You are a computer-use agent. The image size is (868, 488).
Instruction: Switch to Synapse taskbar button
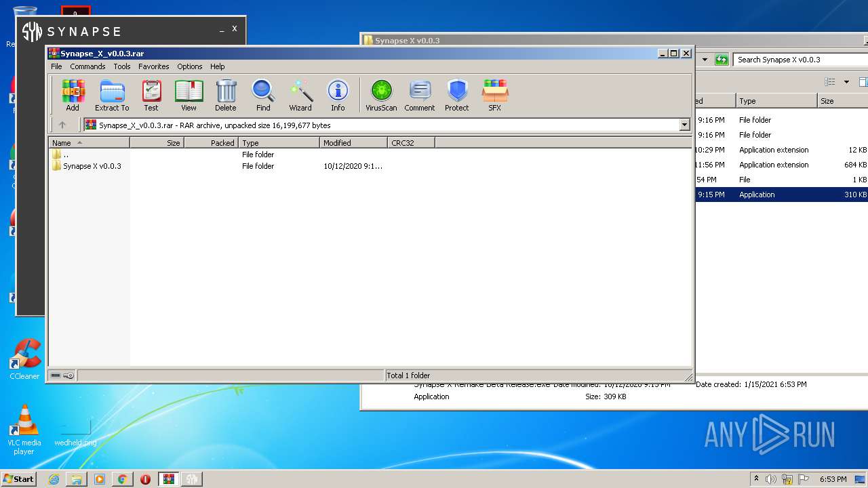coord(192,479)
